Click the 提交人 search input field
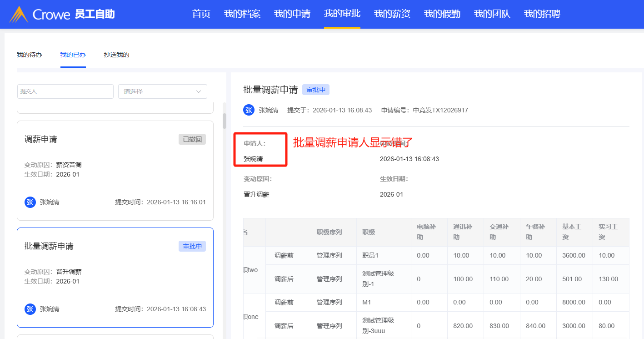 [65, 91]
